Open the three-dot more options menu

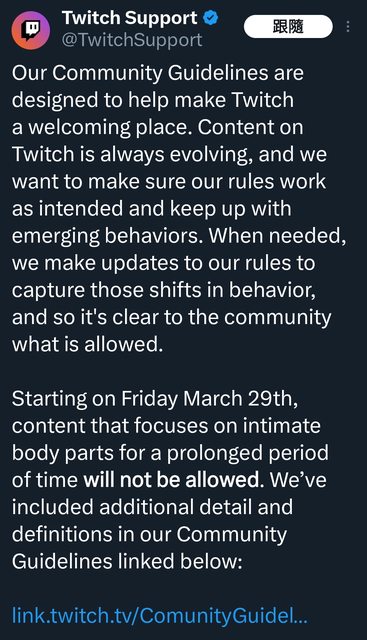tap(348, 27)
